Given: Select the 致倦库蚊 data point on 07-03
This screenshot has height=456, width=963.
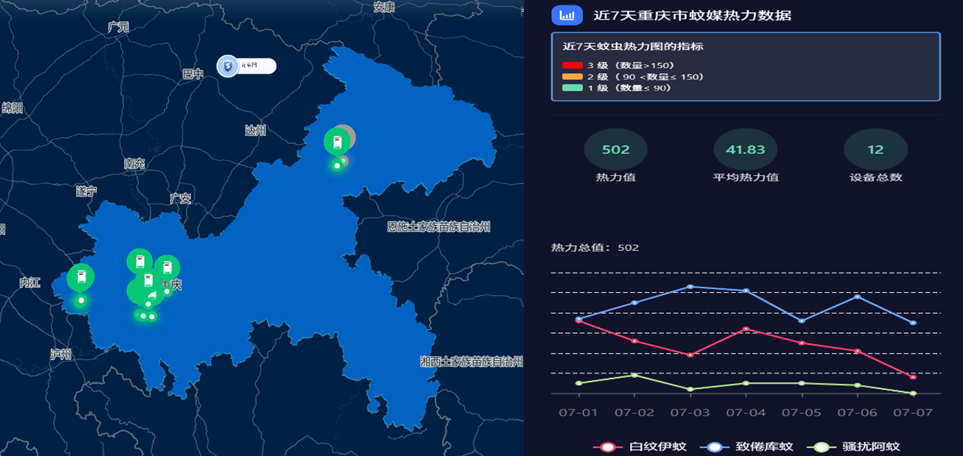Looking at the screenshot, I should click(x=690, y=286).
